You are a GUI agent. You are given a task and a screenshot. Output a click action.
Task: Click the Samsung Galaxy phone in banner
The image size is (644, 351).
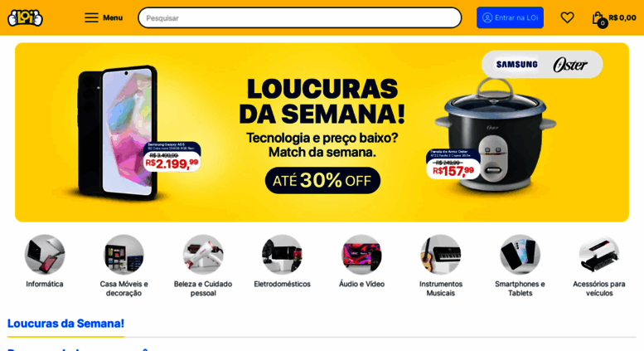tap(119, 132)
